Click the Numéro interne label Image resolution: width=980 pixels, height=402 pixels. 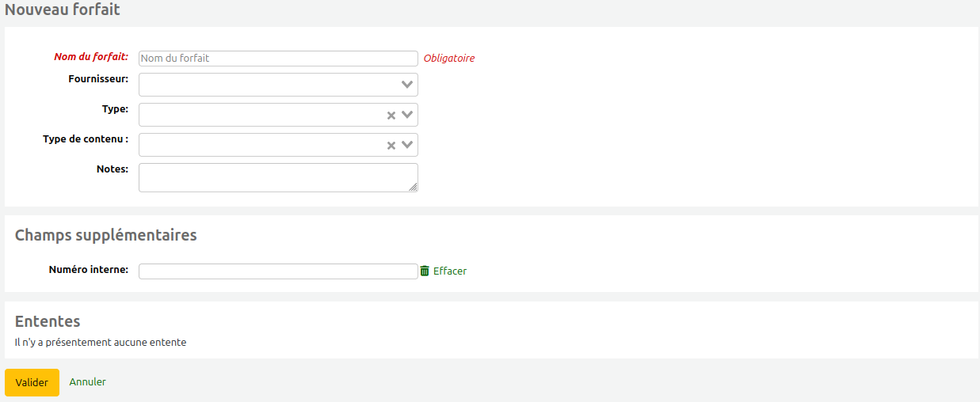89,270
